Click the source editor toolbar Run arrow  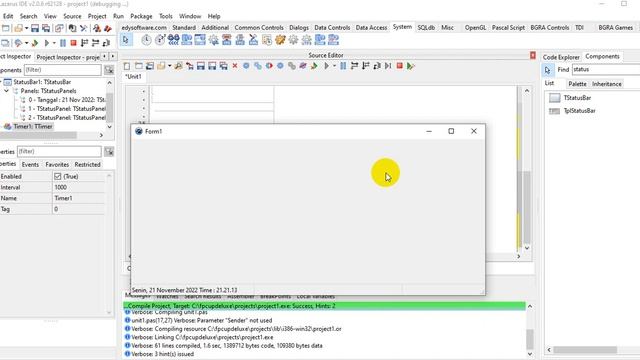pyautogui.click(x=327, y=66)
